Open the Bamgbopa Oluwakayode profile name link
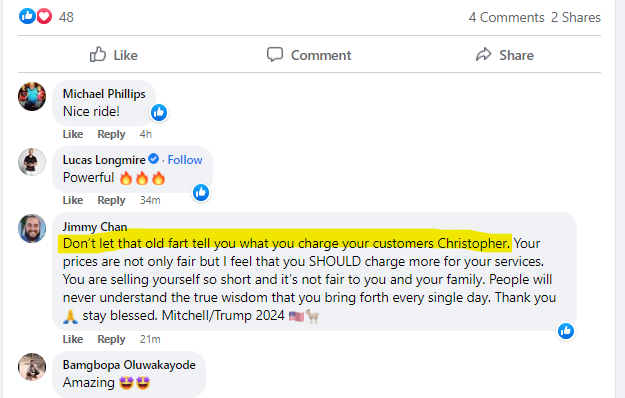 coord(129,365)
